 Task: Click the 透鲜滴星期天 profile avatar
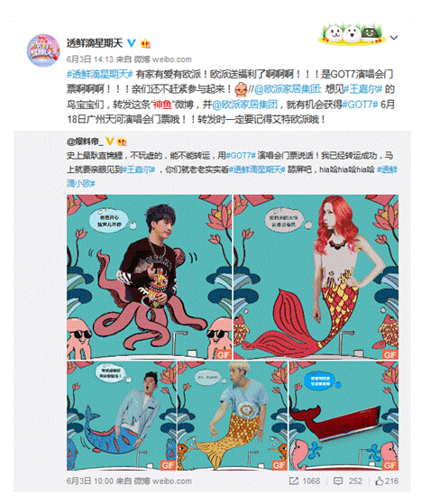tap(43, 50)
